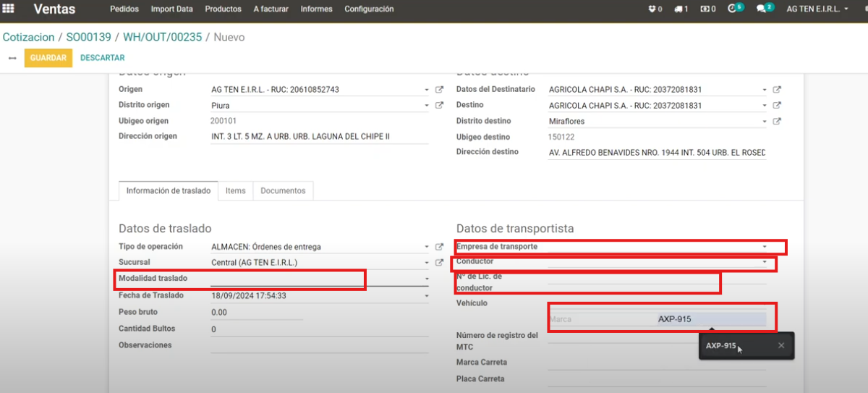Image resolution: width=868 pixels, height=393 pixels.
Task: Go to SO00139 breadcrumb
Action: pyautogui.click(x=90, y=37)
